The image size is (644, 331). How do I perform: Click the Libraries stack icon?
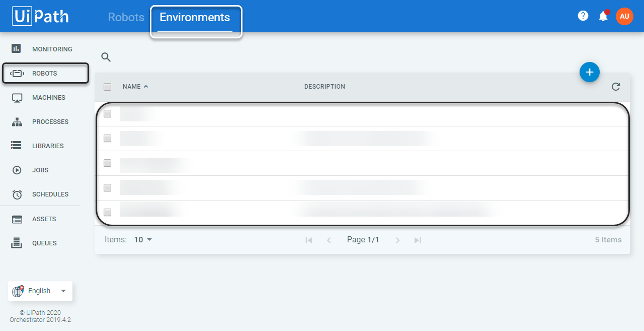click(x=17, y=146)
